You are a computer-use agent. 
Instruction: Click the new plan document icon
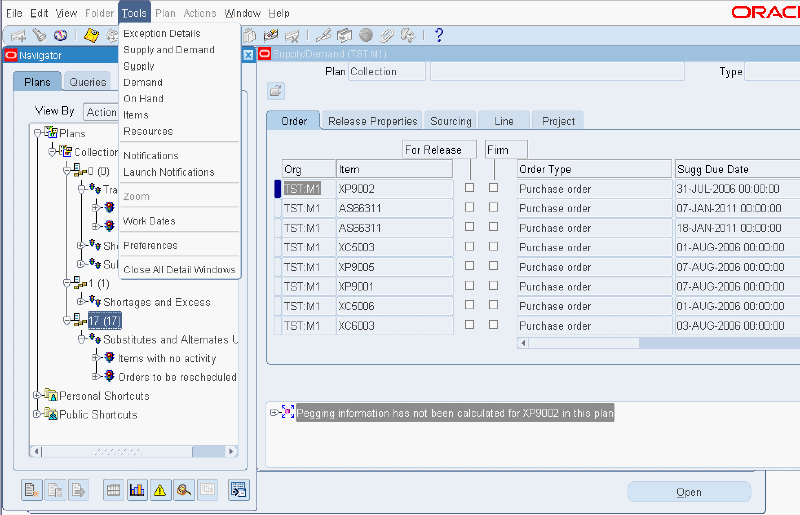tap(32, 491)
